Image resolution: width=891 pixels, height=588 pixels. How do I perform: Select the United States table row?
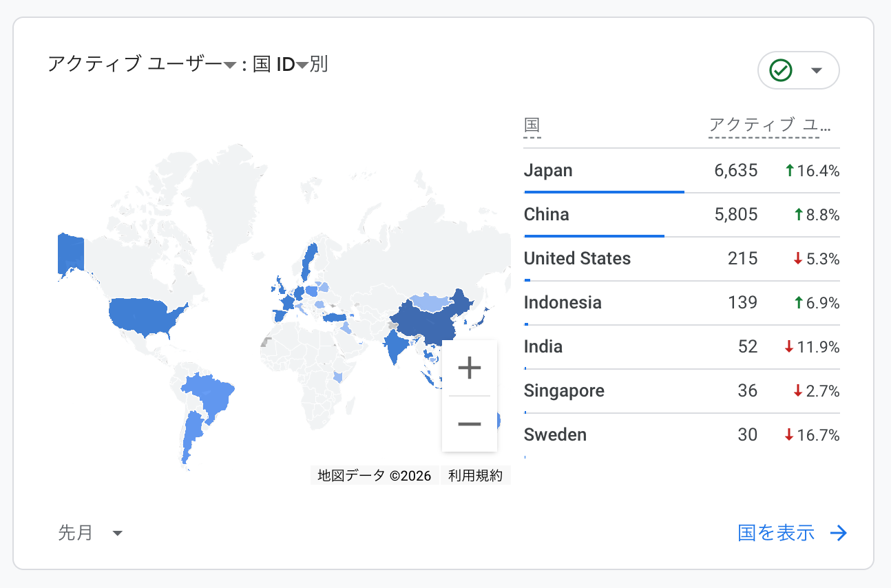tap(681, 259)
